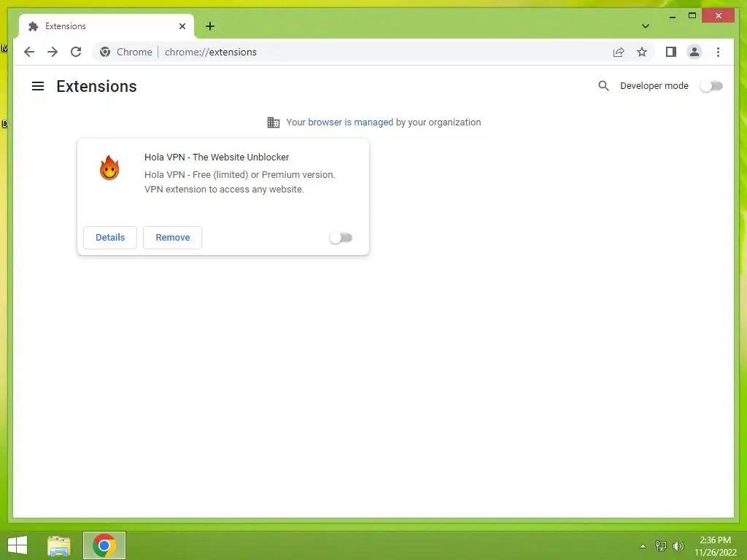Open the profile avatar menu
The image size is (747, 560).
(694, 52)
